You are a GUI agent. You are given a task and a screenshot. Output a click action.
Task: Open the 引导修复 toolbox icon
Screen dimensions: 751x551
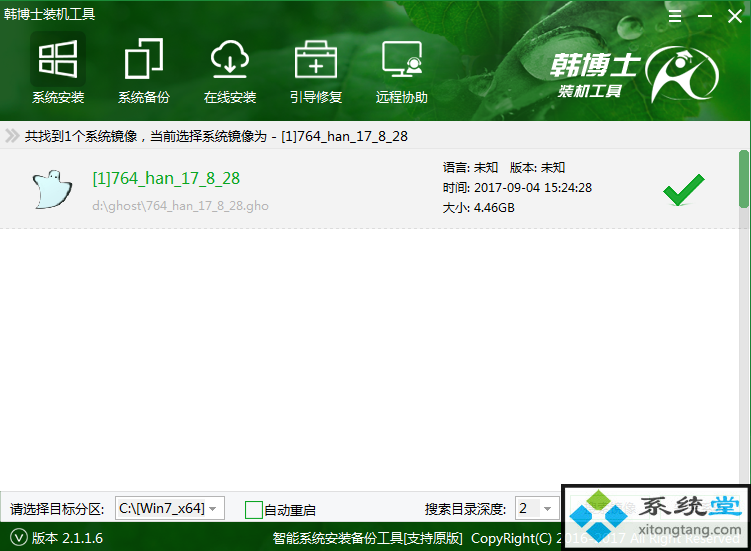(316, 59)
